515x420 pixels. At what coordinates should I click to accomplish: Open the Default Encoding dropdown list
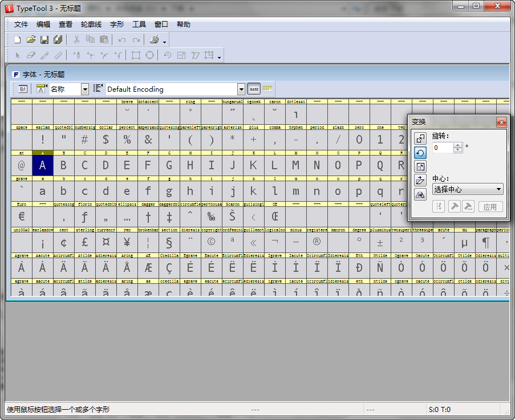pyautogui.click(x=242, y=89)
